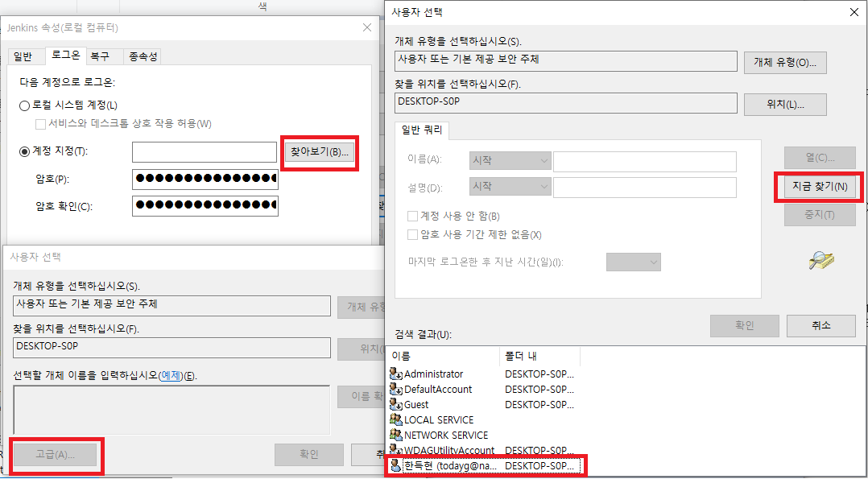Switch to 로그온 tab
Image resolution: width=868 pixels, height=479 pixels.
pos(65,56)
